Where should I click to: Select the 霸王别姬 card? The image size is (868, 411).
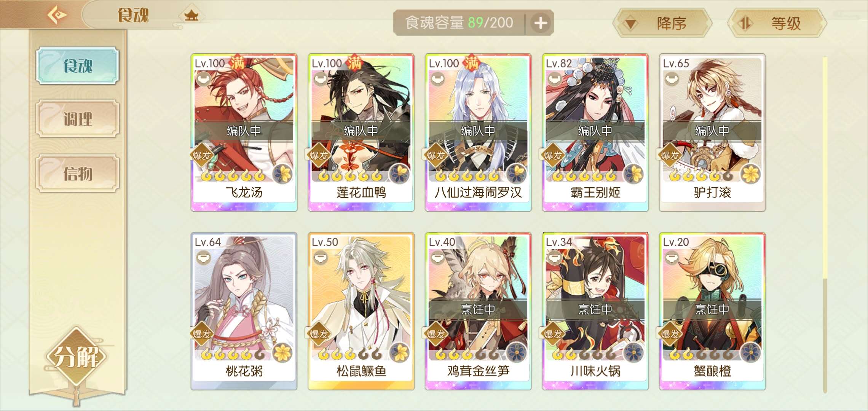point(595,132)
